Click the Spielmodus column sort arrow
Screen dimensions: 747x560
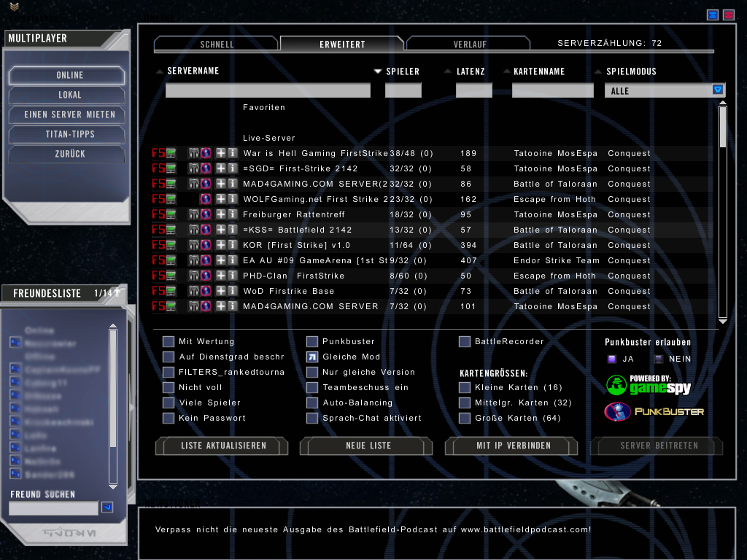598,71
